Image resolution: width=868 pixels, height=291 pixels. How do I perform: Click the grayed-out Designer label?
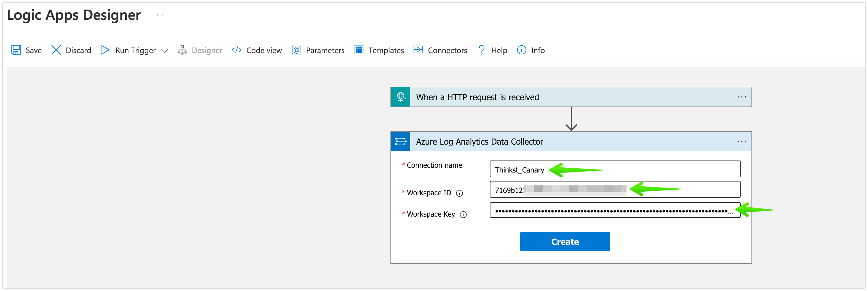[207, 50]
